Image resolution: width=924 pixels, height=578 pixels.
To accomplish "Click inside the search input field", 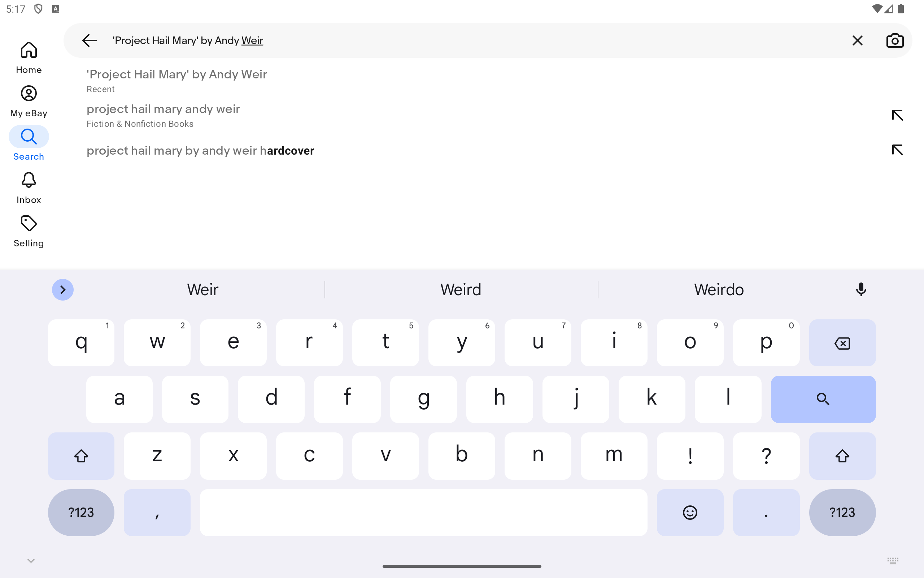I will 474,40.
